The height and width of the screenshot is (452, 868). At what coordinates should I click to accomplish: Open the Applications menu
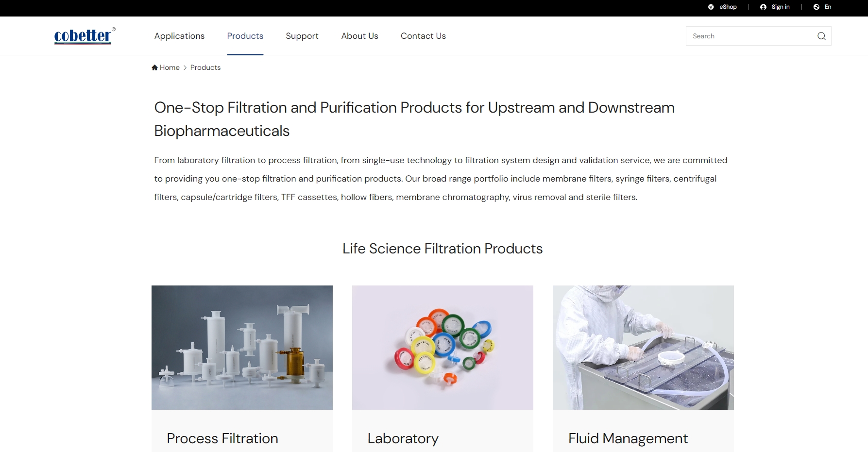click(179, 36)
